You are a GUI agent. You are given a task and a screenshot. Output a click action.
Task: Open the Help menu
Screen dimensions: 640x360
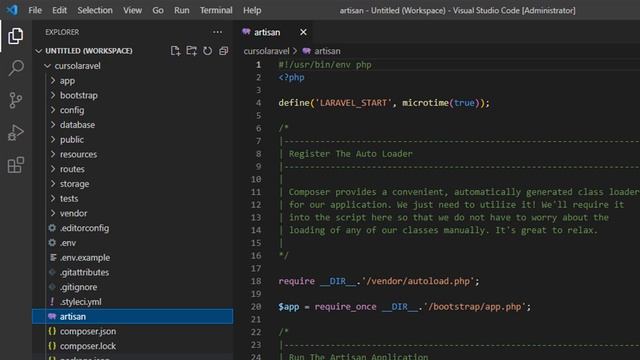click(x=252, y=10)
